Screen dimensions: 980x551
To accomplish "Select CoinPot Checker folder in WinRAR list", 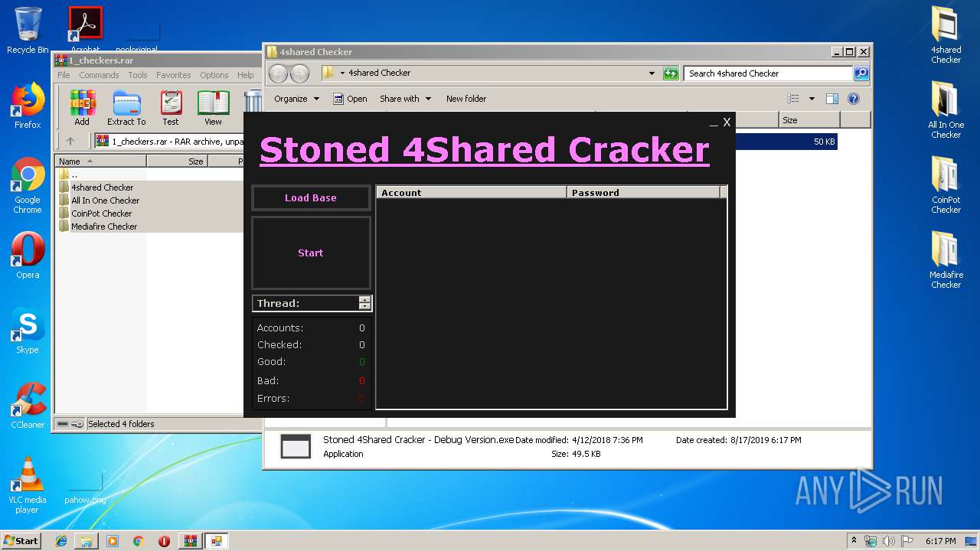I will (101, 214).
